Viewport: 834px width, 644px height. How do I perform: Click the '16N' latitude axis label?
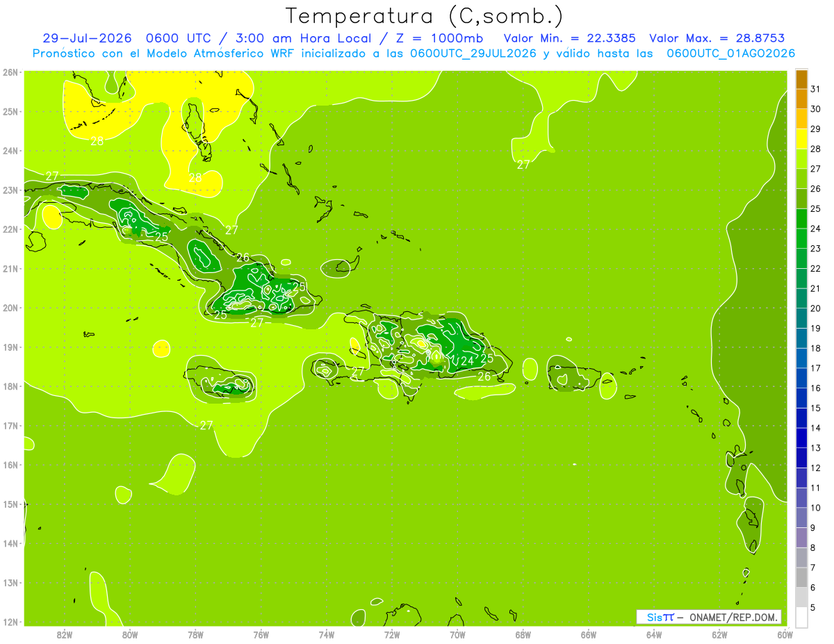(x=10, y=465)
